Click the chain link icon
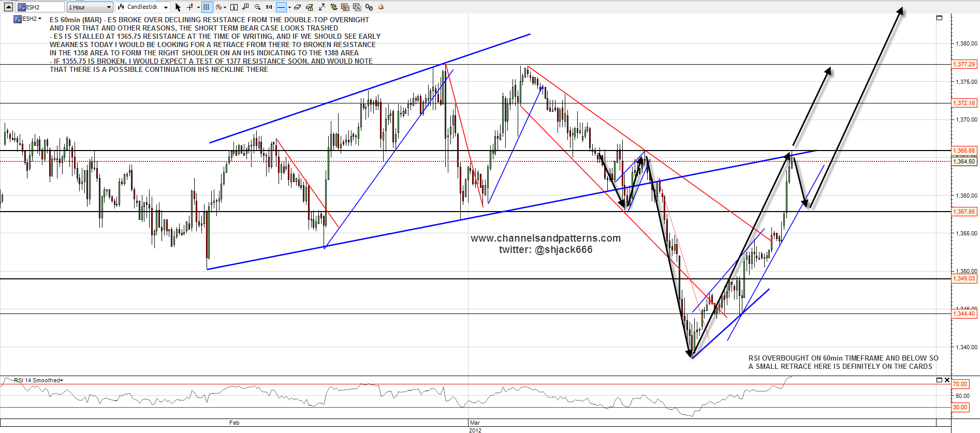This screenshot has width=980, height=433. click(369, 7)
